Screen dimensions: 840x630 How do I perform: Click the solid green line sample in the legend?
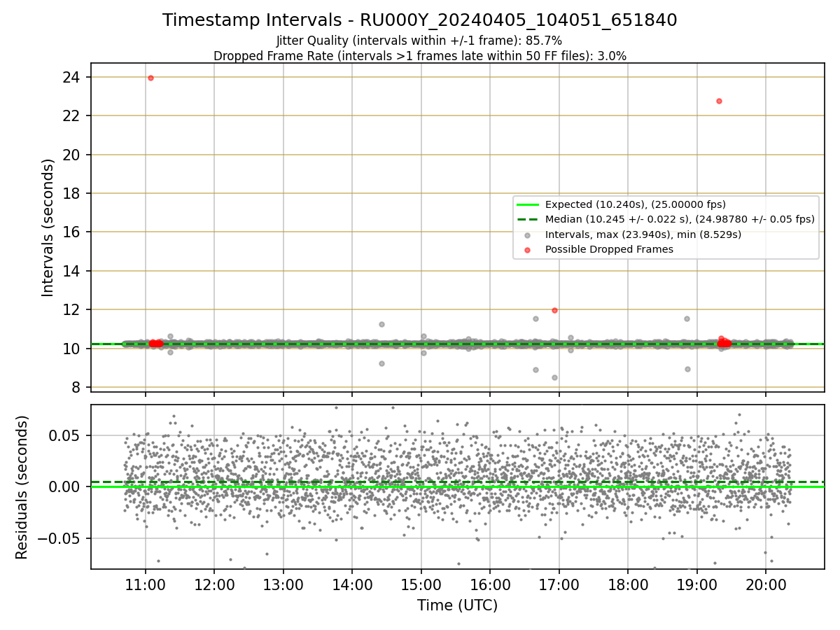(528, 204)
